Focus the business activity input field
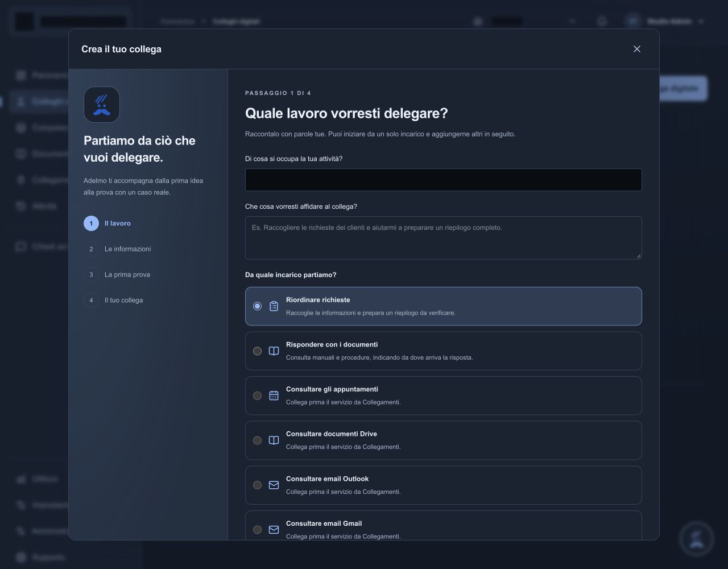 coord(443,180)
